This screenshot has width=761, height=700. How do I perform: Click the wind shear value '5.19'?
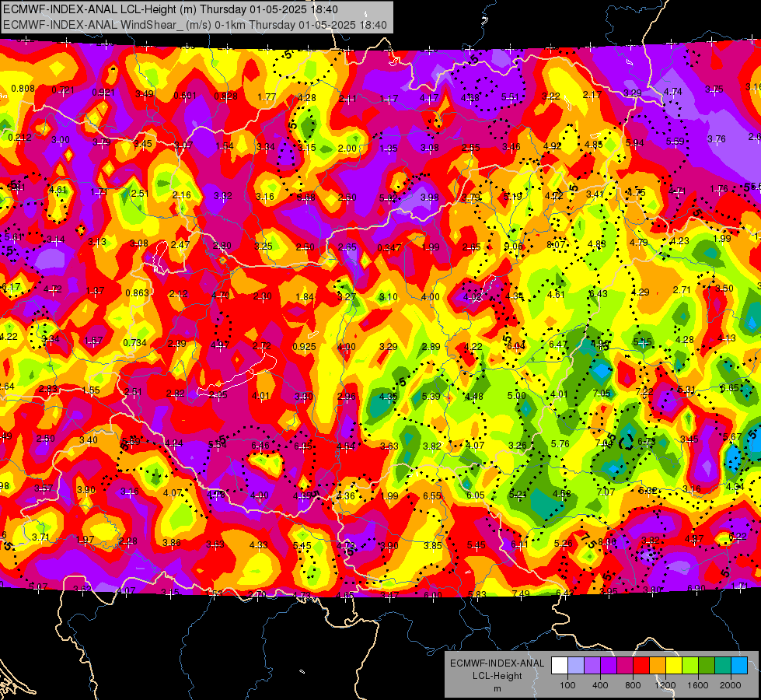tap(512, 196)
